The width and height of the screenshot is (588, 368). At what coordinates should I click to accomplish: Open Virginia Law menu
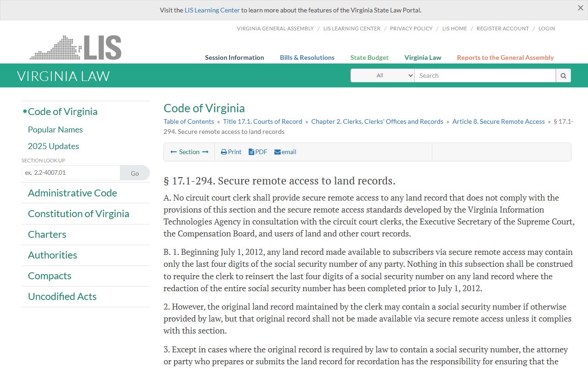(423, 57)
